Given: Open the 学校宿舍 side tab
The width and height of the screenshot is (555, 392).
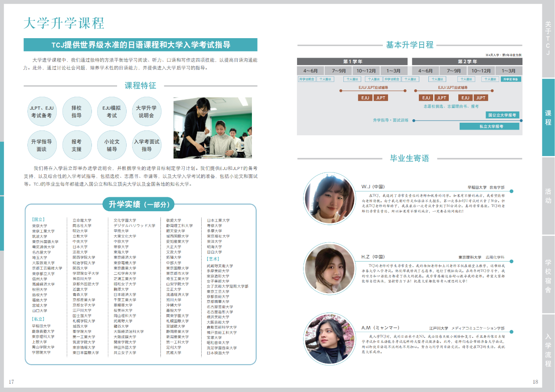Looking at the screenshot, I should point(548,274).
